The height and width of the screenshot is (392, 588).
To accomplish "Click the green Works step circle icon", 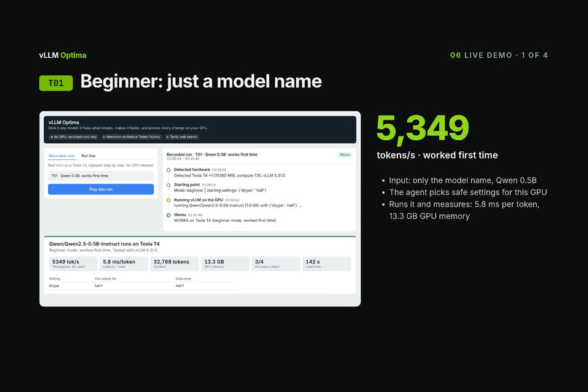I will pyautogui.click(x=169, y=215).
